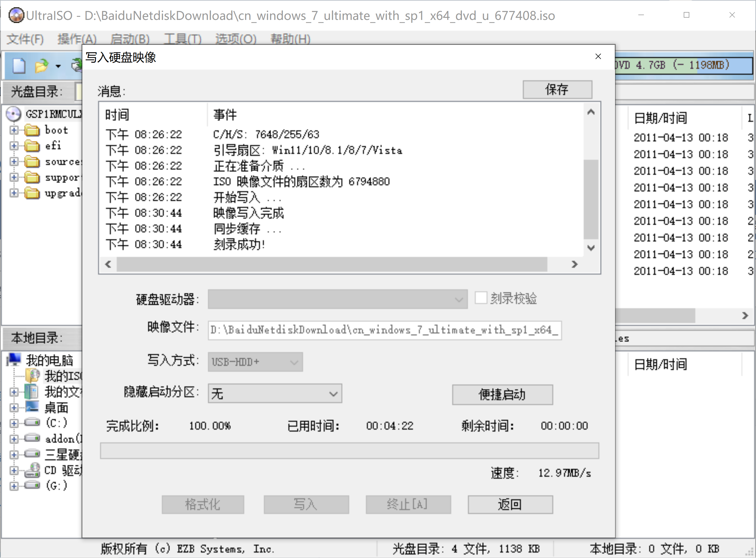The height and width of the screenshot is (558, 756).
Task: Click the addon drive icon
Action: pos(32,438)
